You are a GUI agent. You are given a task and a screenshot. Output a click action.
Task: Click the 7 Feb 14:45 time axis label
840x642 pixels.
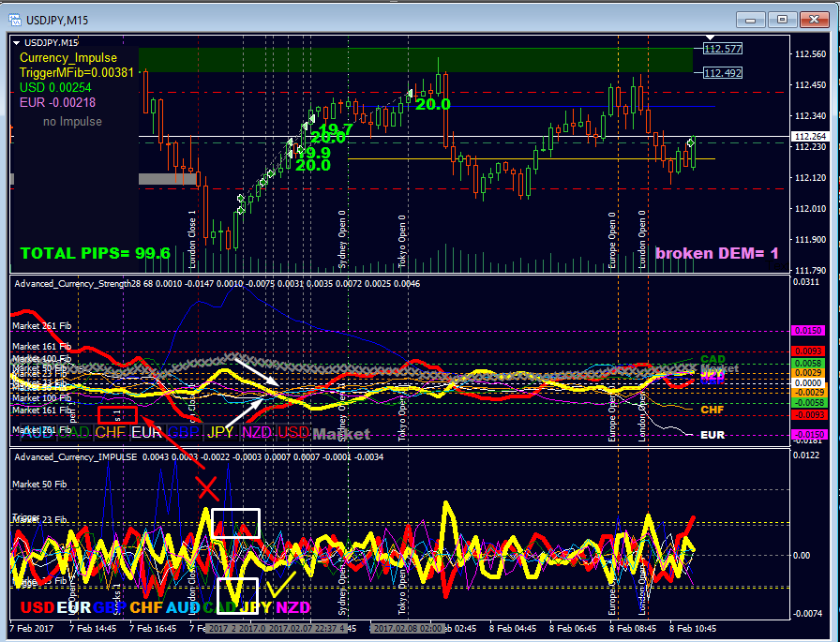(x=93, y=628)
